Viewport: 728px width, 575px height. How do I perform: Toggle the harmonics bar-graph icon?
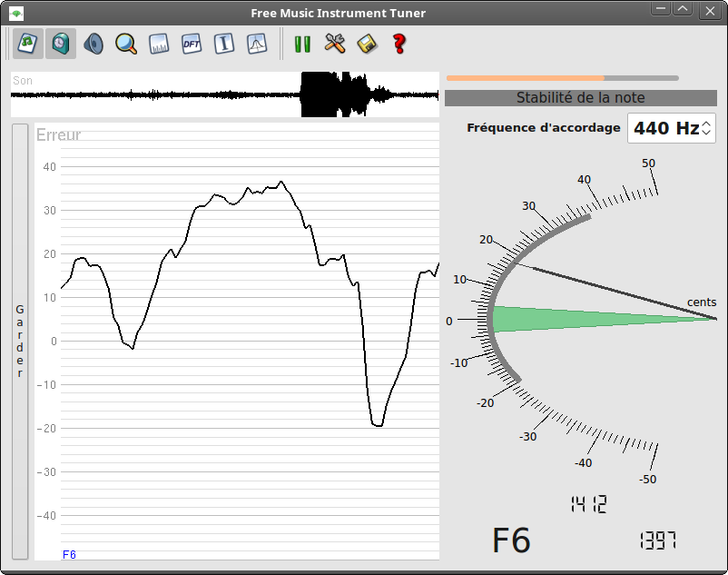click(x=159, y=45)
